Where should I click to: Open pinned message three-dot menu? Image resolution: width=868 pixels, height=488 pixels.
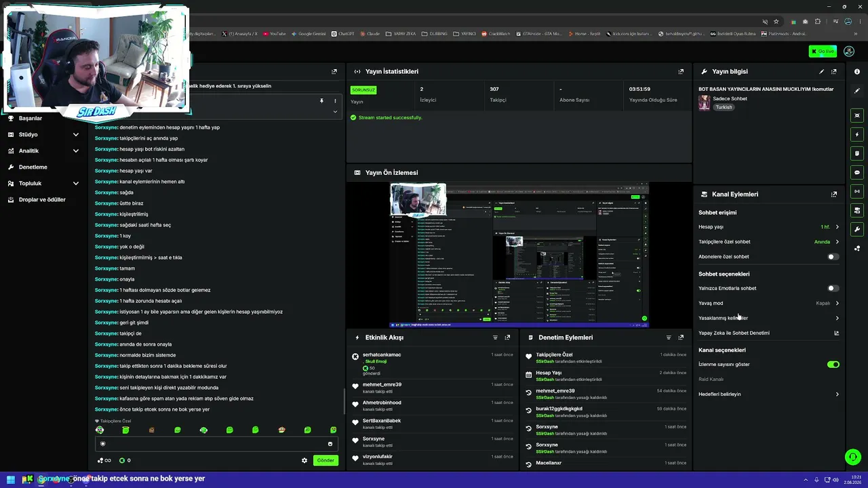click(334, 101)
